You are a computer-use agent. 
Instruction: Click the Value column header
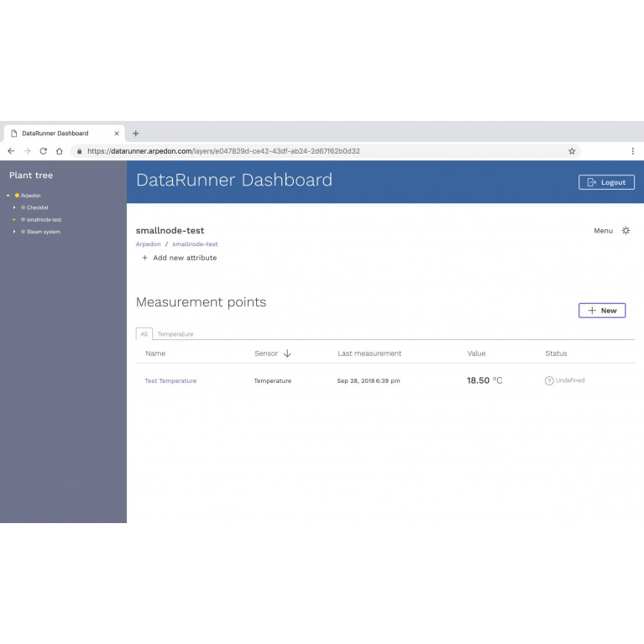point(476,353)
